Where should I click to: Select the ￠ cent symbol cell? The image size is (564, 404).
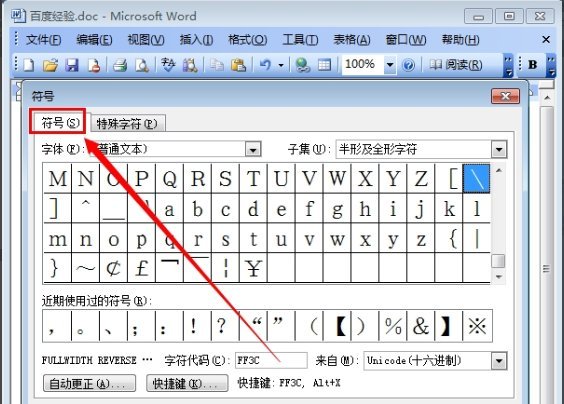113,268
